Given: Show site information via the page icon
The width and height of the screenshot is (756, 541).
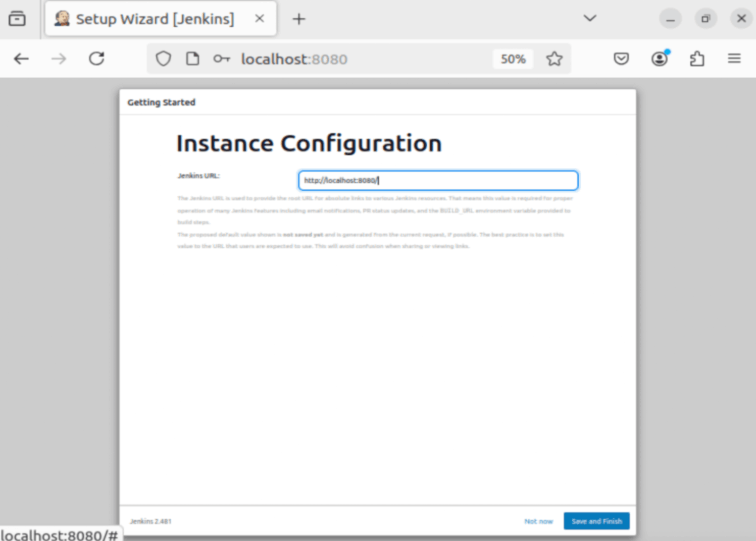Looking at the screenshot, I should (x=192, y=59).
